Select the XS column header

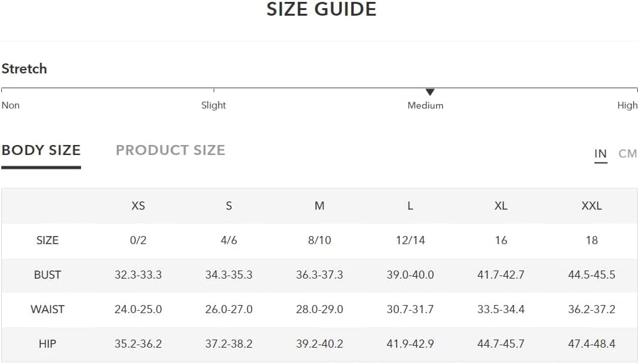pos(138,206)
